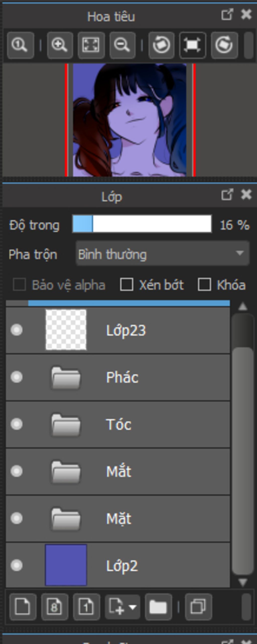Reset canvas rotation icon
The height and width of the screenshot is (644, 257).
pyautogui.click(x=192, y=45)
